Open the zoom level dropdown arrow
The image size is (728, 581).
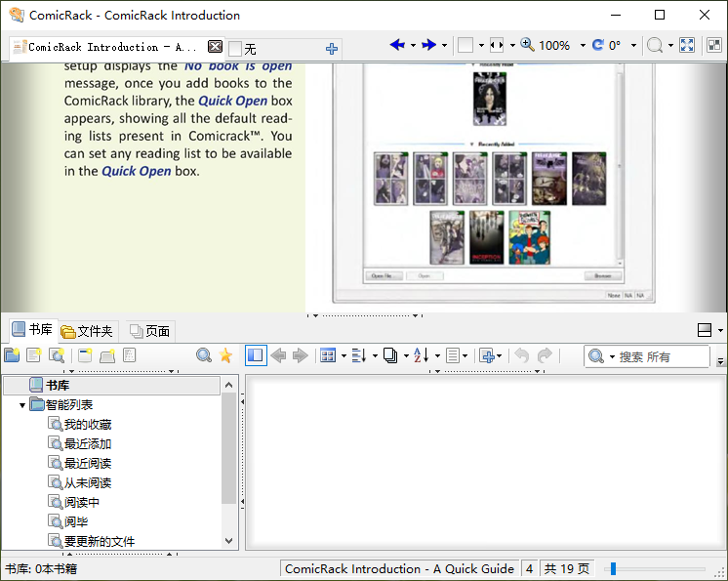coord(583,46)
